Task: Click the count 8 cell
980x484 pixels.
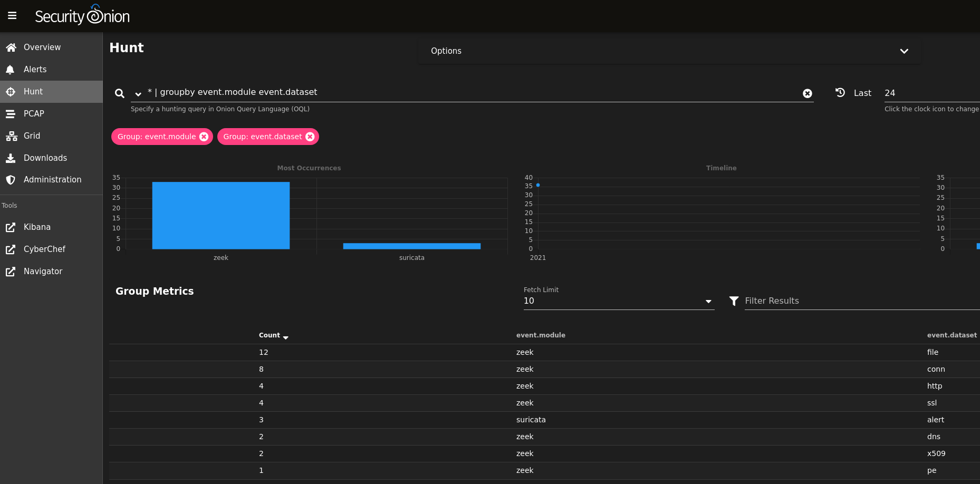Action: 261,369
